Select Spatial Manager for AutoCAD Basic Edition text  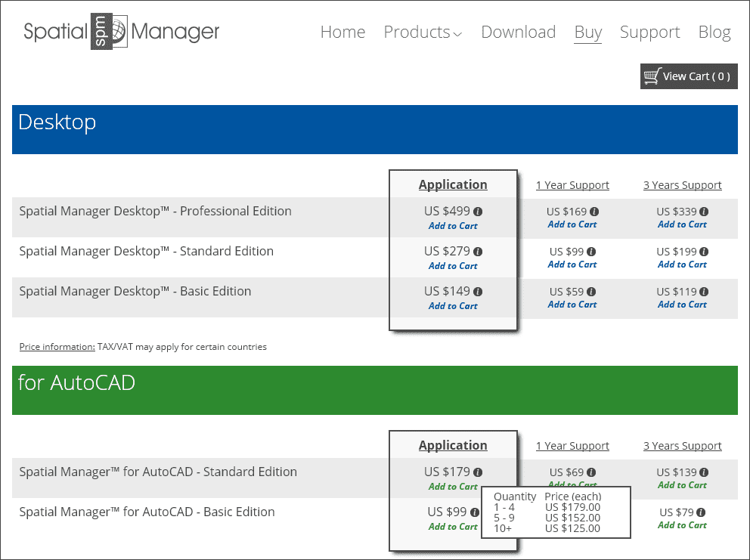[x=147, y=512]
